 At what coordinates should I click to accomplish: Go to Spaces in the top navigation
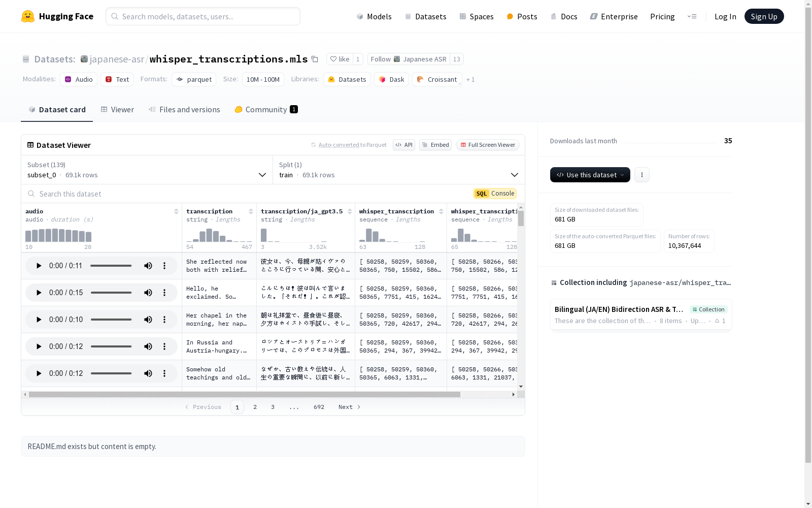tap(477, 16)
